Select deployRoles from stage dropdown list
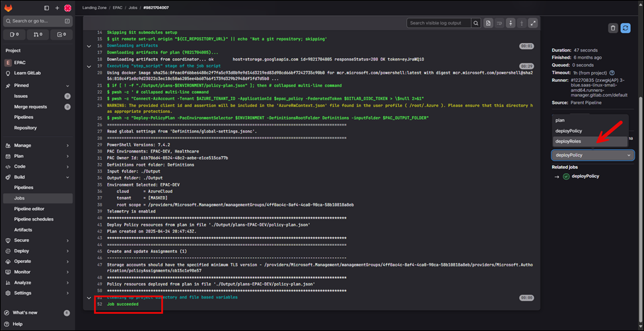644x331 pixels. pyautogui.click(x=590, y=141)
